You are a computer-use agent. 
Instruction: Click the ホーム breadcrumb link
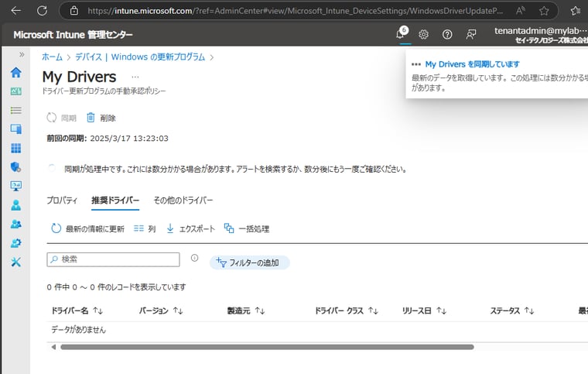[x=52, y=57]
